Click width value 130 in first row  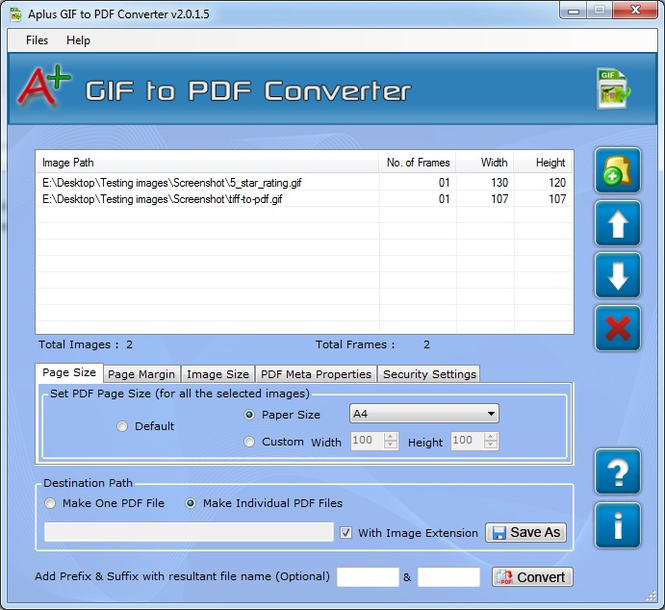[x=500, y=182]
